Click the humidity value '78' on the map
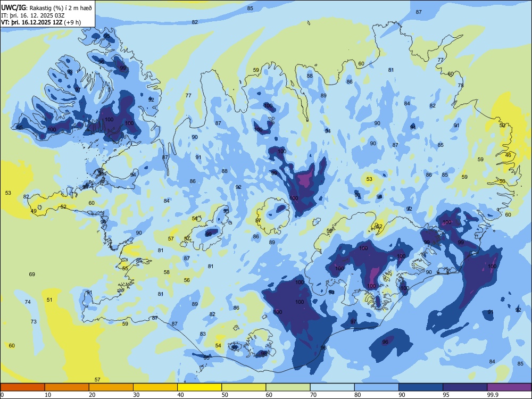The width and height of the screenshot is (532, 399). 461,85
